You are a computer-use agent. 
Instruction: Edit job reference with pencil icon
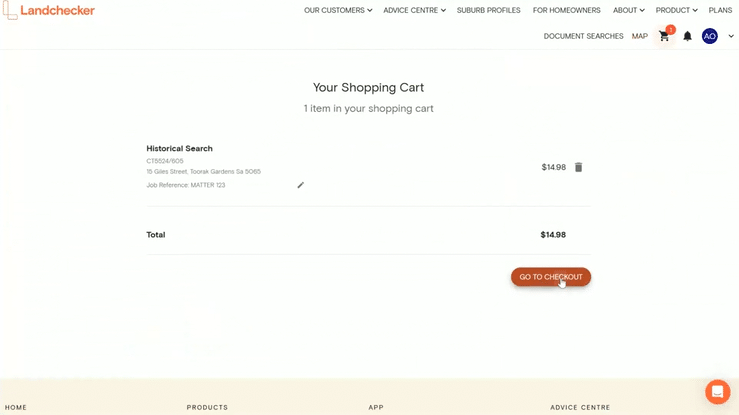(301, 185)
